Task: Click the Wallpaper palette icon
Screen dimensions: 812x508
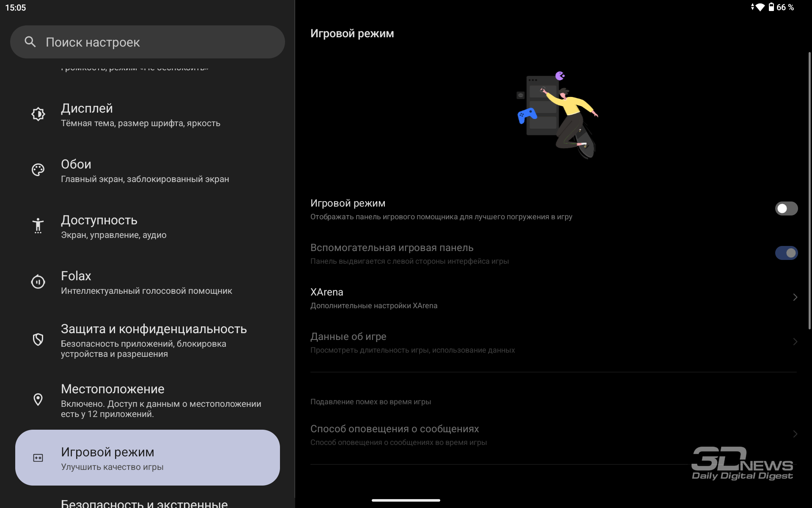Action: (x=38, y=170)
